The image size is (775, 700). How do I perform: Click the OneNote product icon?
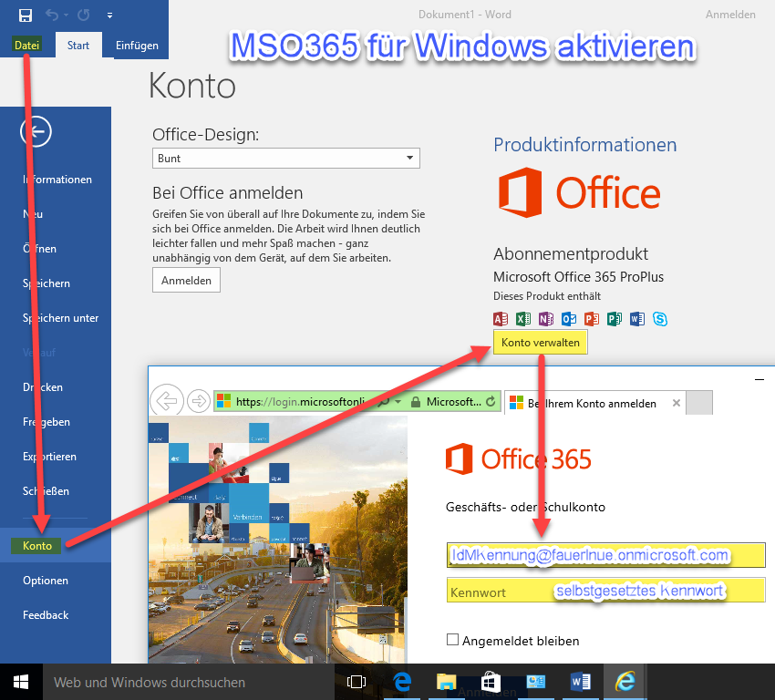tap(546, 319)
